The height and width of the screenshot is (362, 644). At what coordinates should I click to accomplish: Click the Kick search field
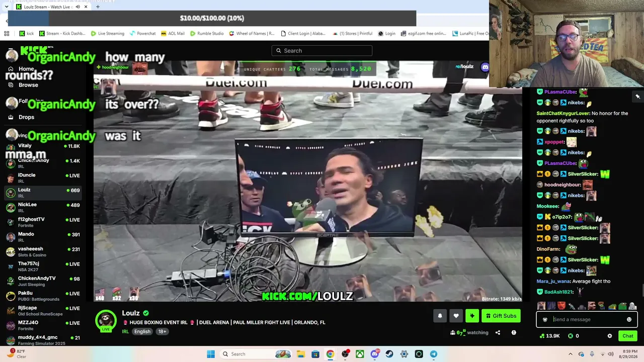click(322, 50)
